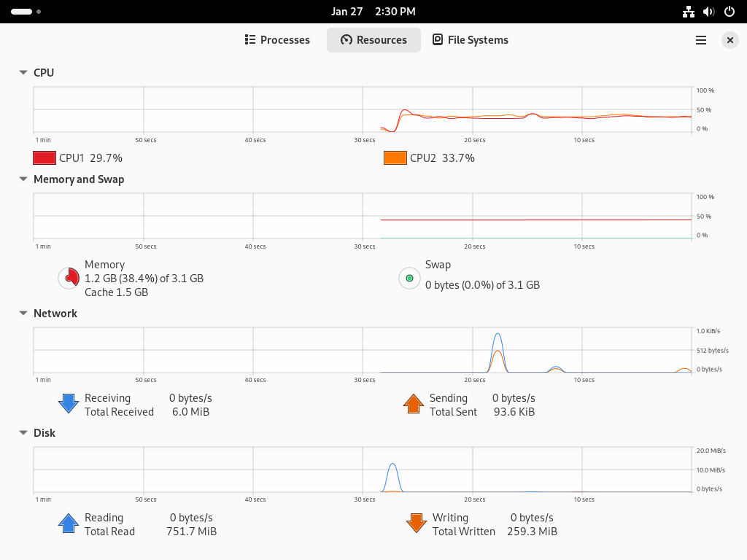Screen dimensions: 747x560
Task: Select the Resources tab
Action: tap(373, 40)
